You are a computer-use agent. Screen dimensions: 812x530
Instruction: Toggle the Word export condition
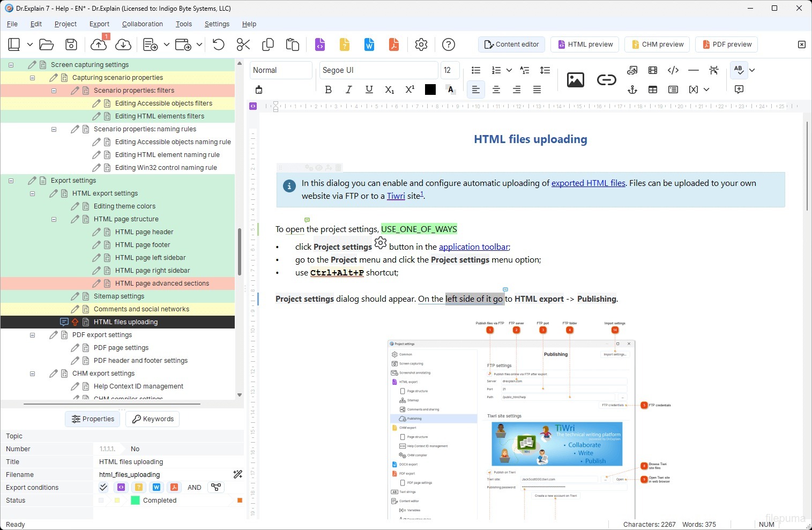click(x=157, y=487)
